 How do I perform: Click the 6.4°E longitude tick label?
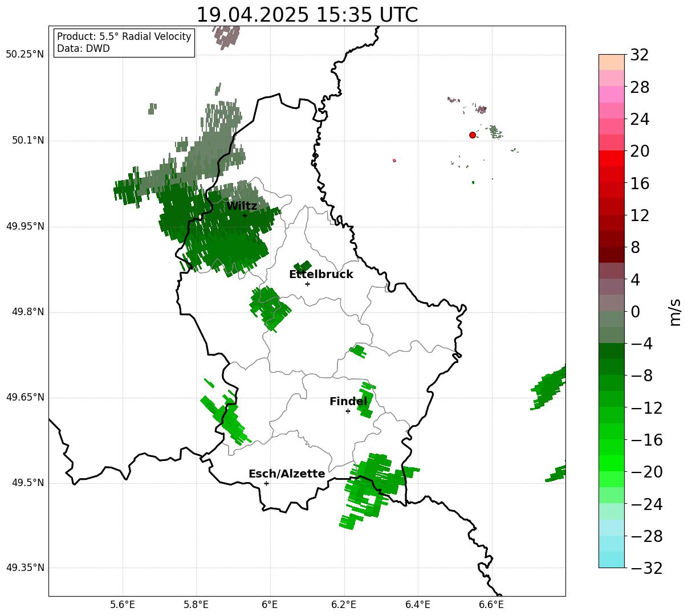[418, 605]
